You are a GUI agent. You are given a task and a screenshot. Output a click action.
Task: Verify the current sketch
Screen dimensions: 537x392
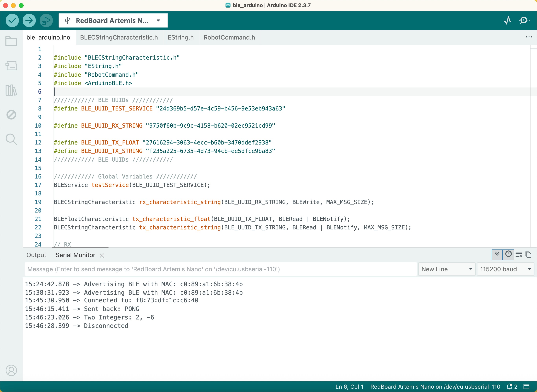(x=12, y=20)
